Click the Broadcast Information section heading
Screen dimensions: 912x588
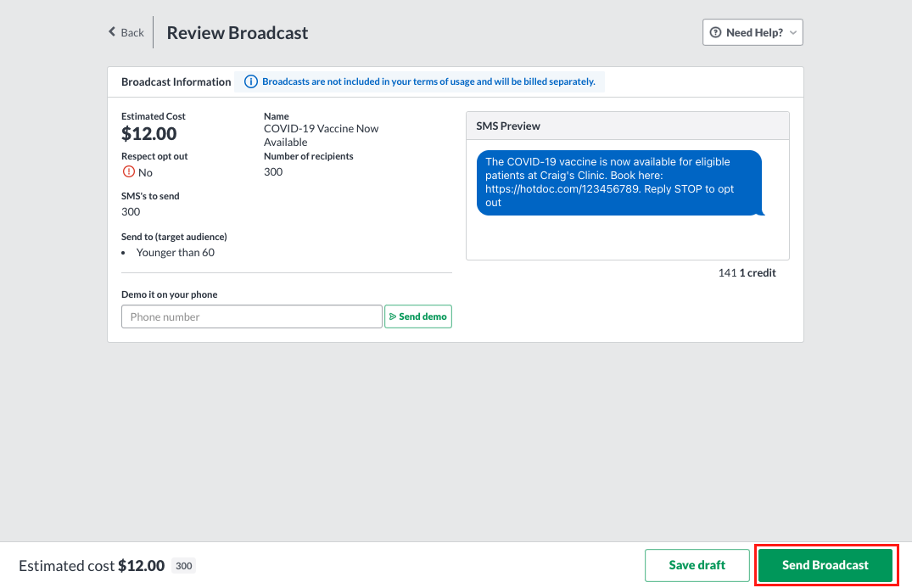176,82
